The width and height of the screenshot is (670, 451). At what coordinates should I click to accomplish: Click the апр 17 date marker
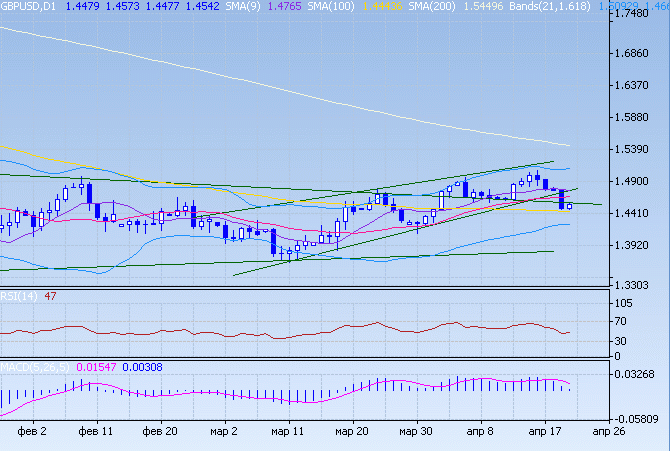(544, 431)
